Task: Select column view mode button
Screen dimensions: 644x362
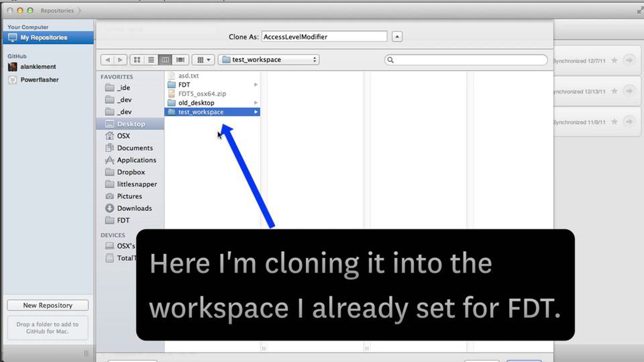Action: click(x=165, y=60)
